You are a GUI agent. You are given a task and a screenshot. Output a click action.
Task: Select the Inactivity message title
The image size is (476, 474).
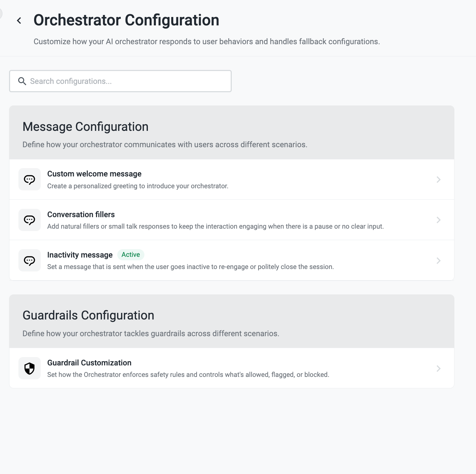(x=80, y=255)
